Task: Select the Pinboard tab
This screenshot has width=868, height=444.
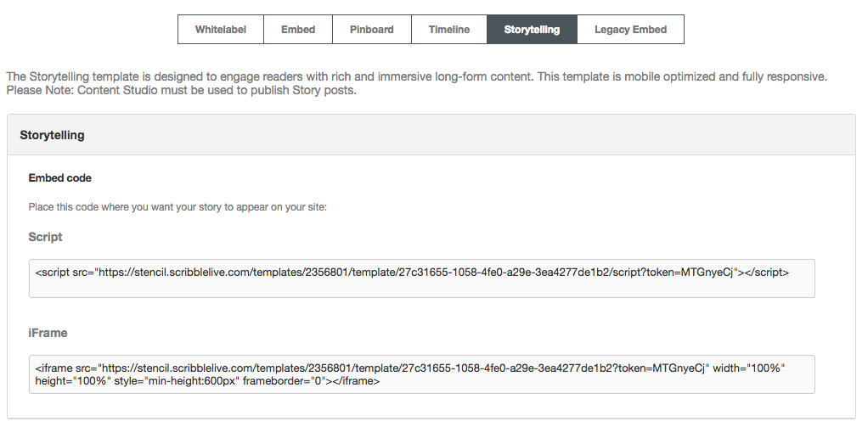Action: [x=371, y=30]
